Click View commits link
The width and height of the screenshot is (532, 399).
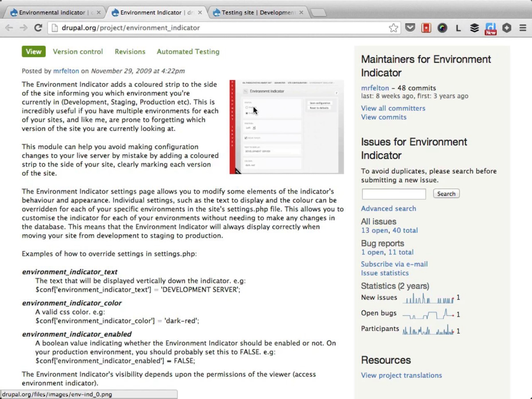pyautogui.click(x=384, y=117)
